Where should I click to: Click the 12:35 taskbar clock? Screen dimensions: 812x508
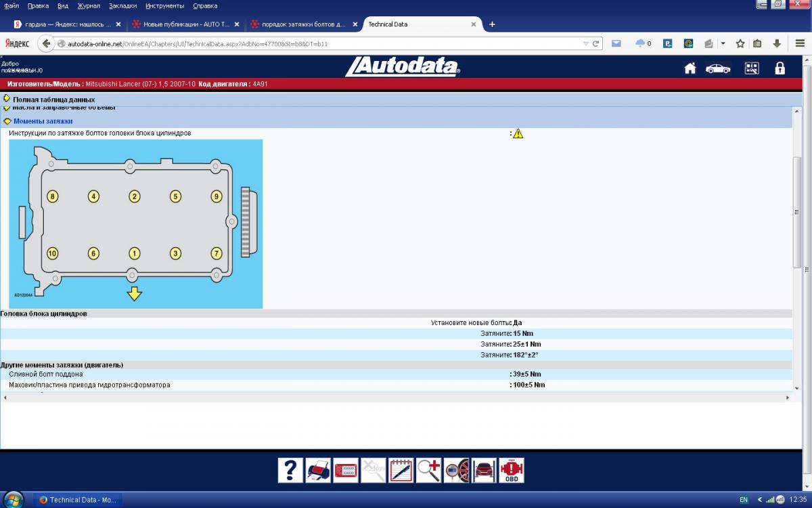pyautogui.click(x=797, y=500)
